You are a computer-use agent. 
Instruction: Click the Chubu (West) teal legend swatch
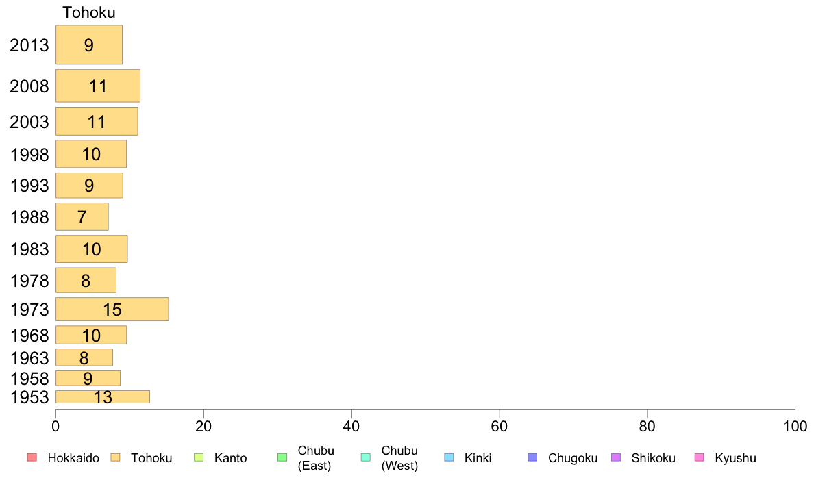(365, 457)
